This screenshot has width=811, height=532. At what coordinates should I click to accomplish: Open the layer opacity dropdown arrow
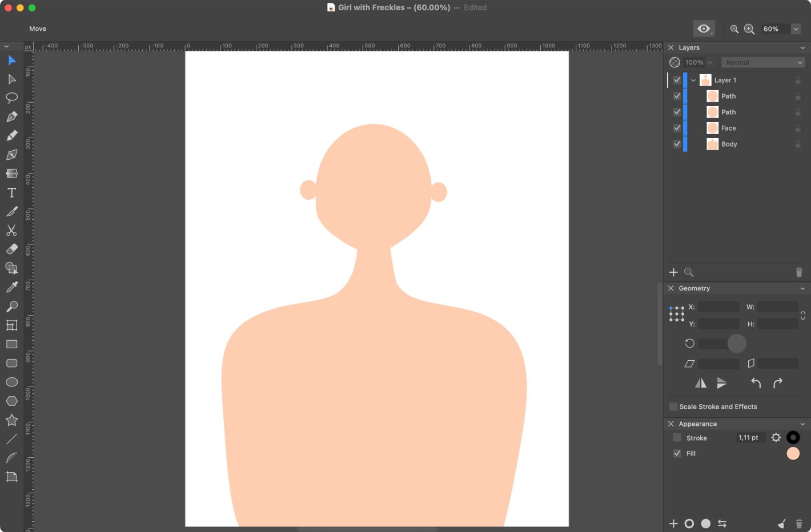click(710, 62)
